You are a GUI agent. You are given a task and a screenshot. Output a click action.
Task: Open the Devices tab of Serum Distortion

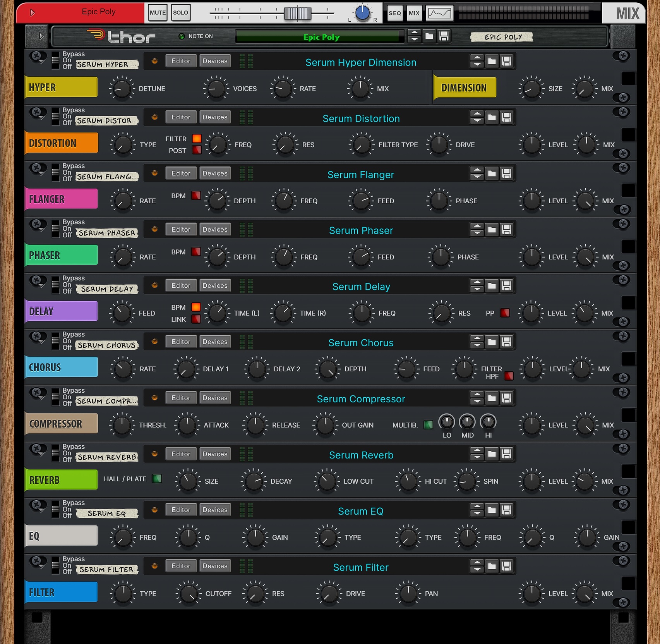(215, 117)
